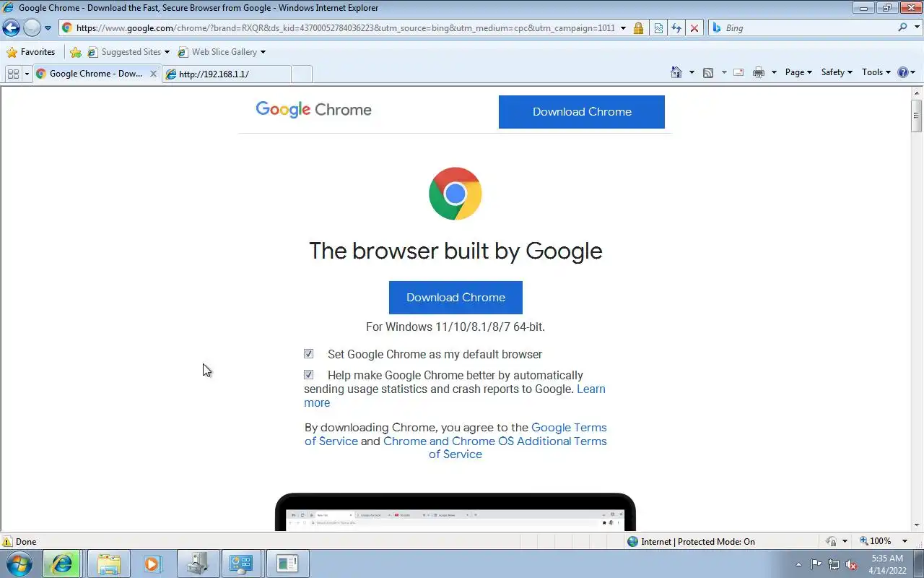Screen dimensions: 924x578
Task: Click the Internet Explorer taskbar icon
Action: [x=61, y=564]
